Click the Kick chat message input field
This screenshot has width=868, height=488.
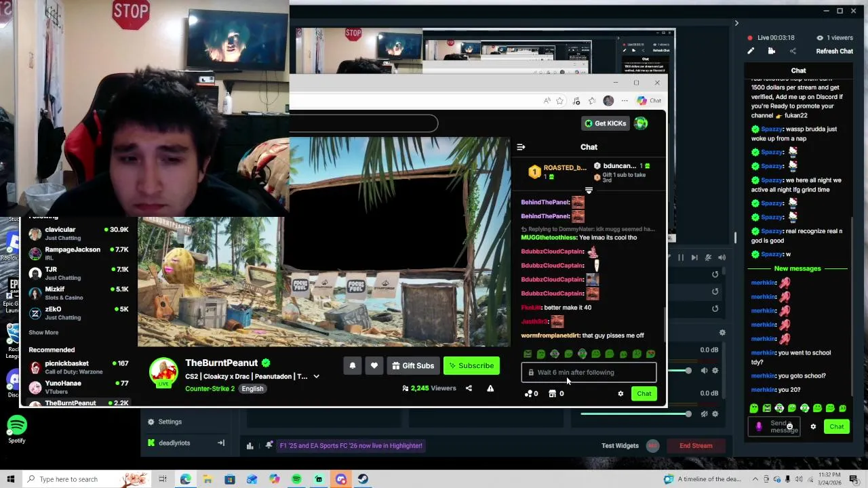[x=589, y=373]
